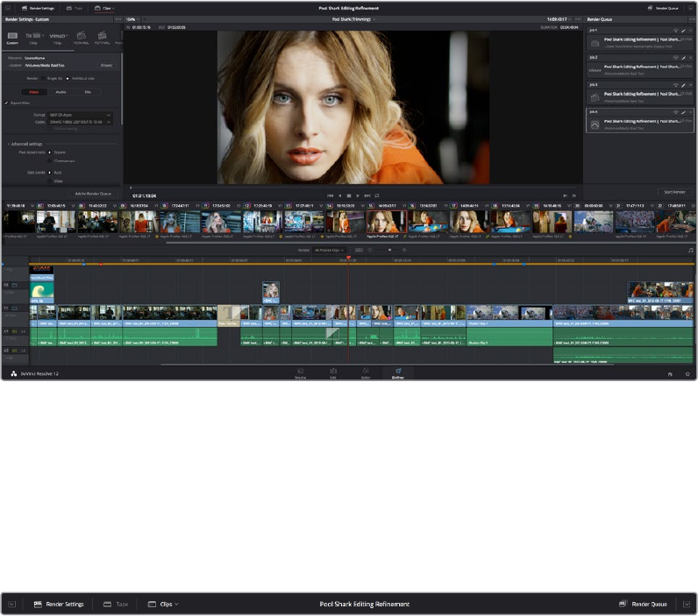Open the Codec dropdown

[81, 122]
